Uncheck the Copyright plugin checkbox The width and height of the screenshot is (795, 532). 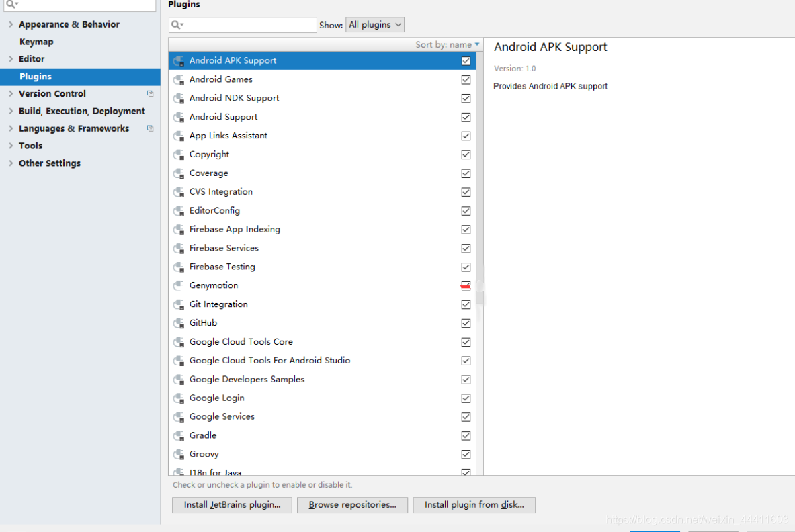[x=466, y=154]
